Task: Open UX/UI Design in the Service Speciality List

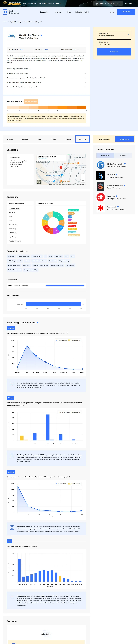Action: (13, 233)
